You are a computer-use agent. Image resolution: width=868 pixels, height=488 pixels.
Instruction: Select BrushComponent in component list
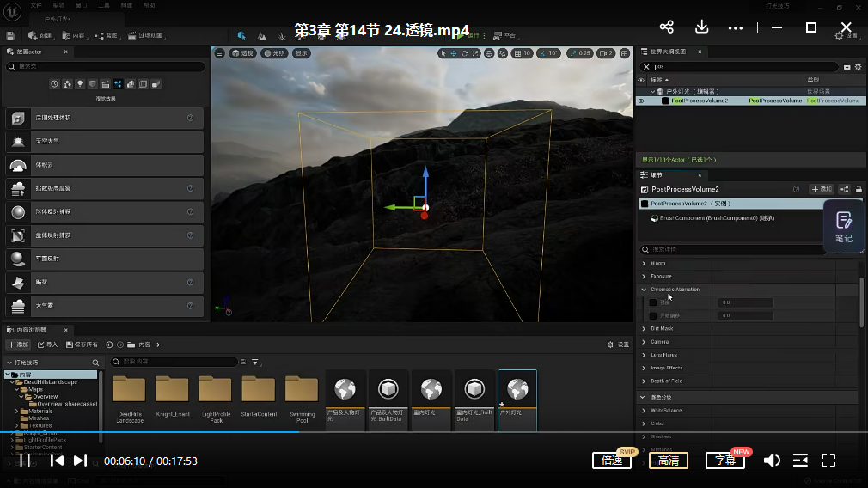pyautogui.click(x=717, y=218)
